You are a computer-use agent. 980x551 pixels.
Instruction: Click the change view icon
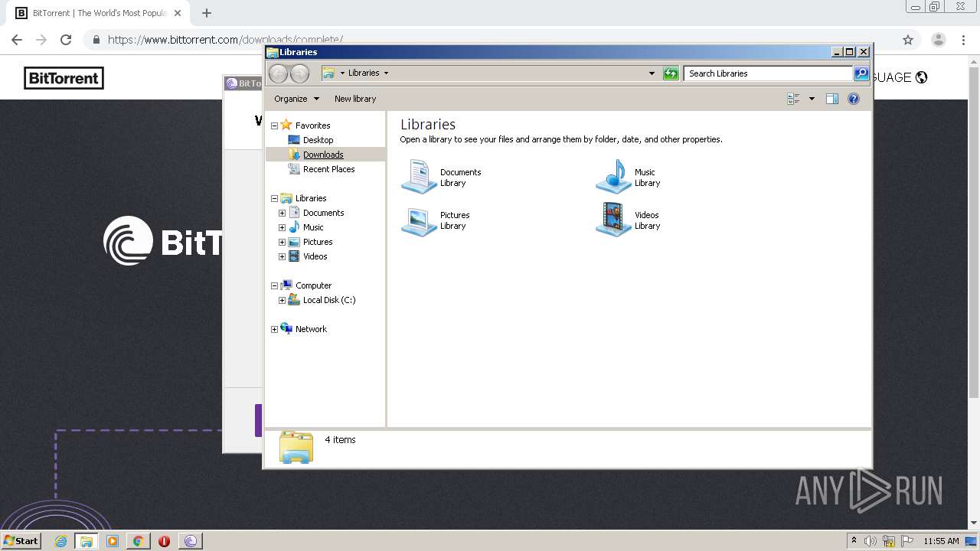point(793,99)
